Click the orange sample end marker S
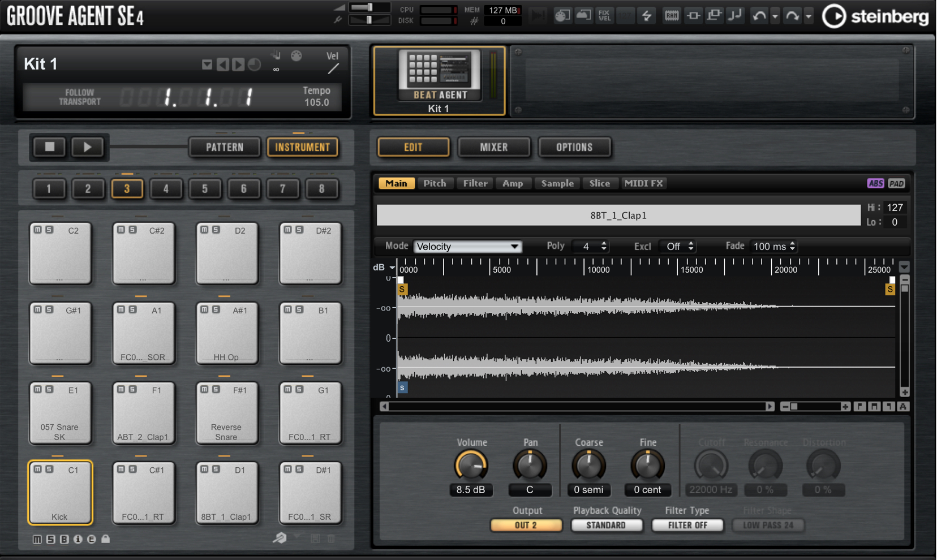The image size is (937, 560). coord(890,289)
